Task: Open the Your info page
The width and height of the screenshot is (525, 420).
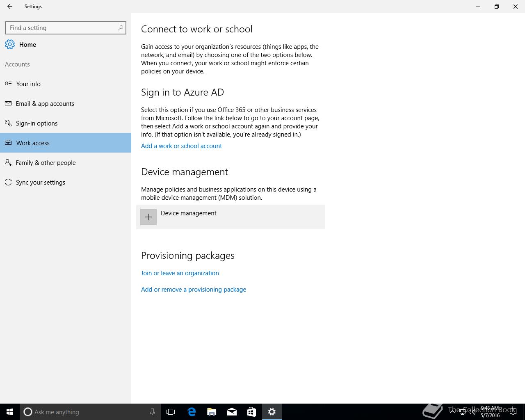Action: pos(66,84)
